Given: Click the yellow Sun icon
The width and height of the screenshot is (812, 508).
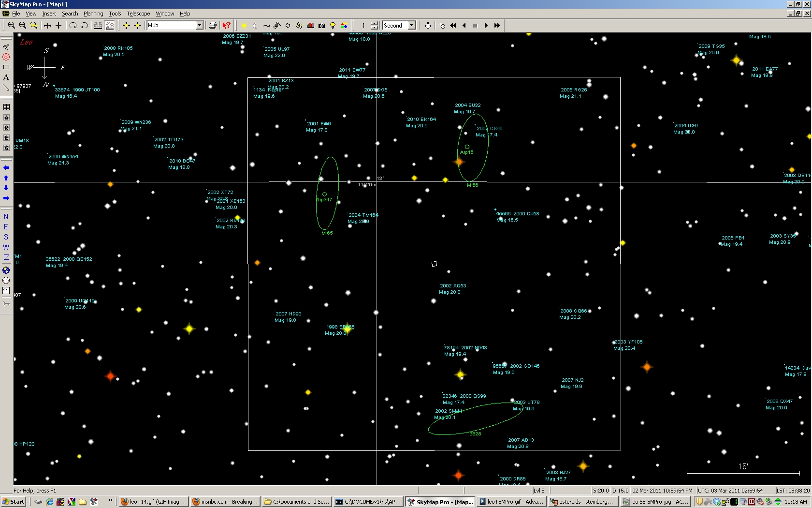Looking at the screenshot, I should (x=244, y=25).
